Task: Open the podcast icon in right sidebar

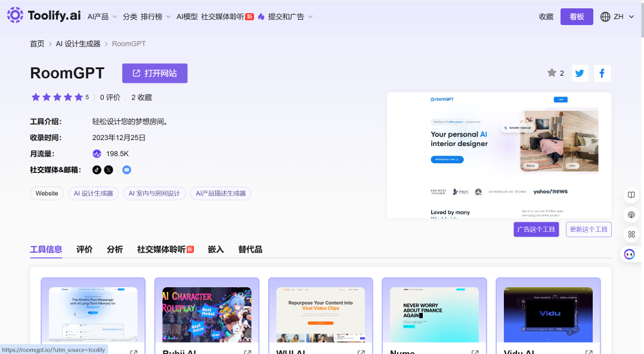Action: (631, 215)
